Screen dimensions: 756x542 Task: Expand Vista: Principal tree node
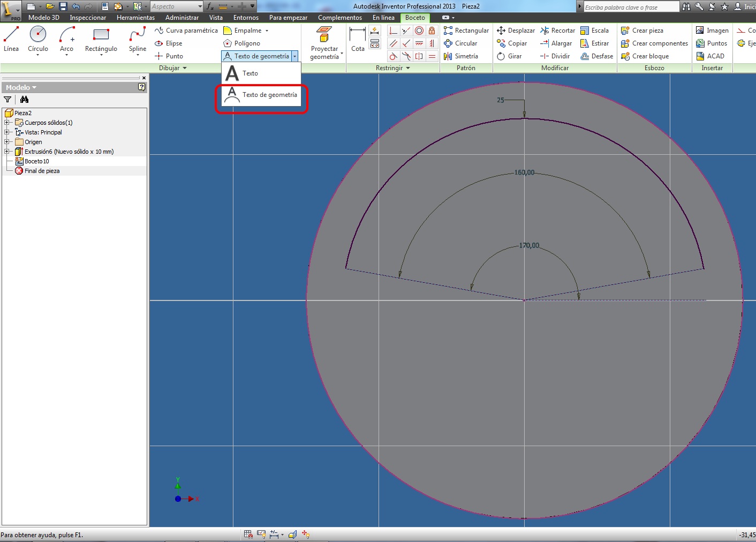[x=7, y=132]
